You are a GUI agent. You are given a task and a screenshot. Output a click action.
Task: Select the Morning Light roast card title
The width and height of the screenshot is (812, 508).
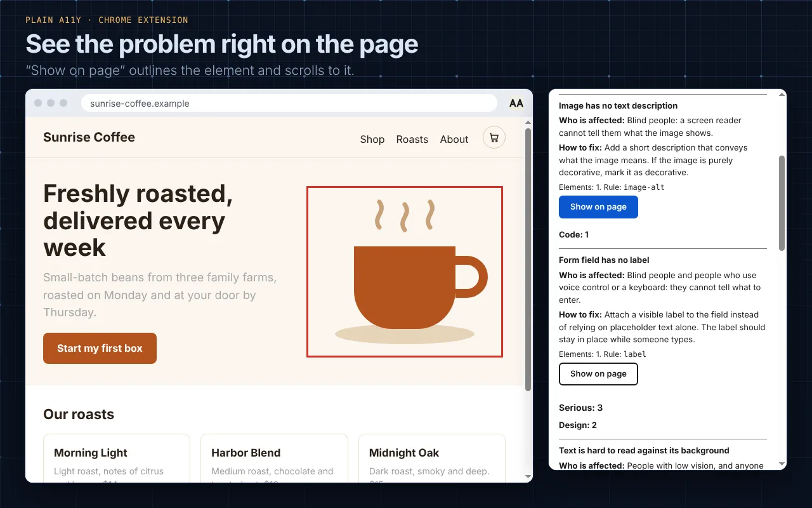[x=91, y=453]
